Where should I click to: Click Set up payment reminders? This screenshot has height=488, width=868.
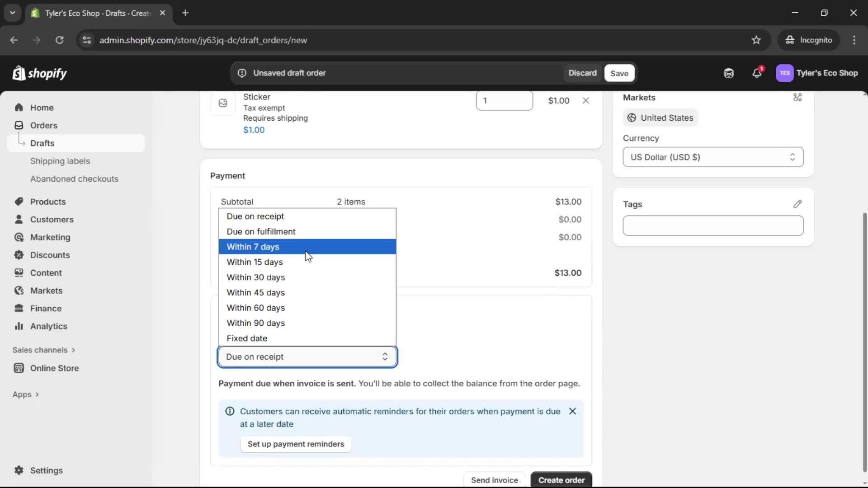pos(296,444)
